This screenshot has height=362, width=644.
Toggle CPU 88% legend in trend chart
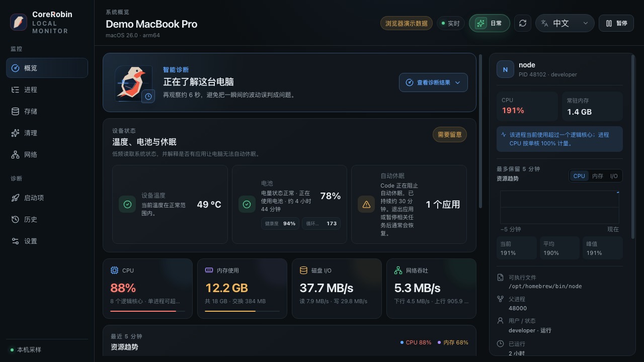[x=416, y=342]
